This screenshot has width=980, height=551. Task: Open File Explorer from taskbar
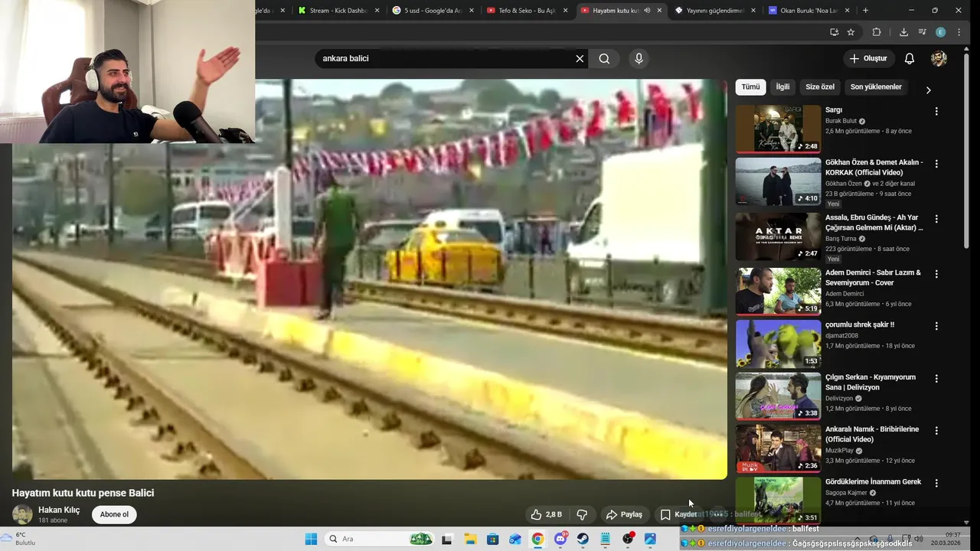tap(469, 539)
